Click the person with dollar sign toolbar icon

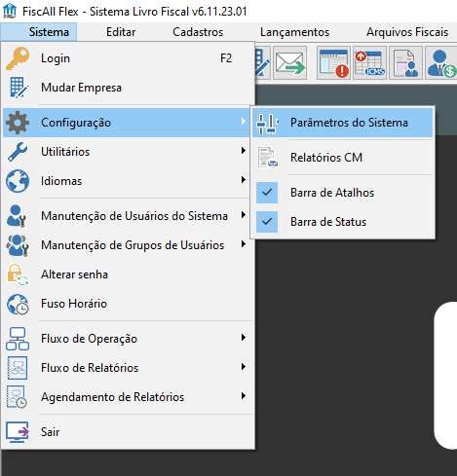(441, 63)
